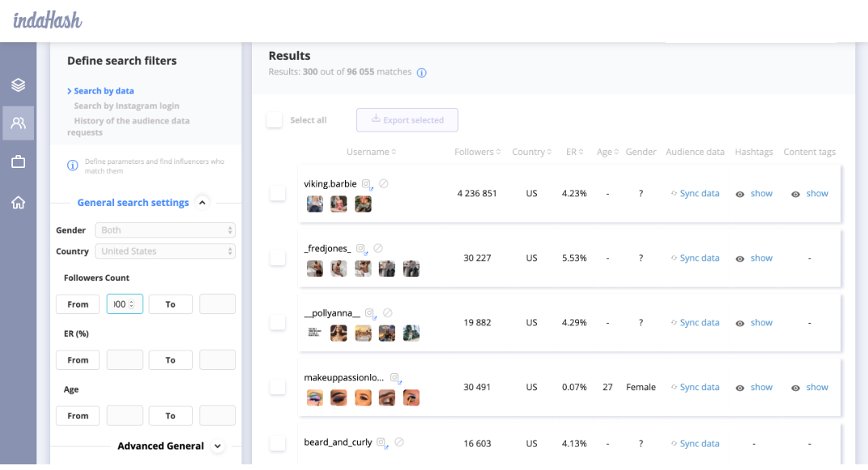Click eye icon for _fredjones_ hashtags
868x470 pixels.
740,259
